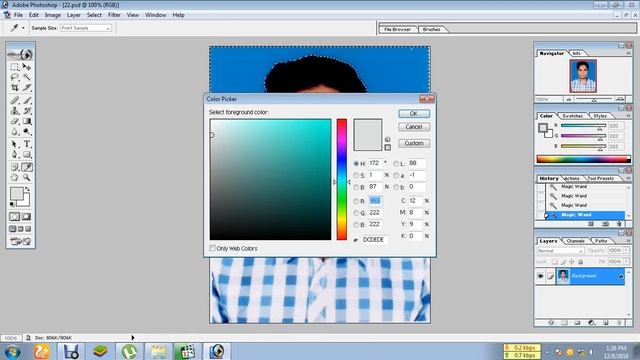The height and width of the screenshot is (360, 640).
Task: Select the Lasso tool
Action: pos(15,77)
